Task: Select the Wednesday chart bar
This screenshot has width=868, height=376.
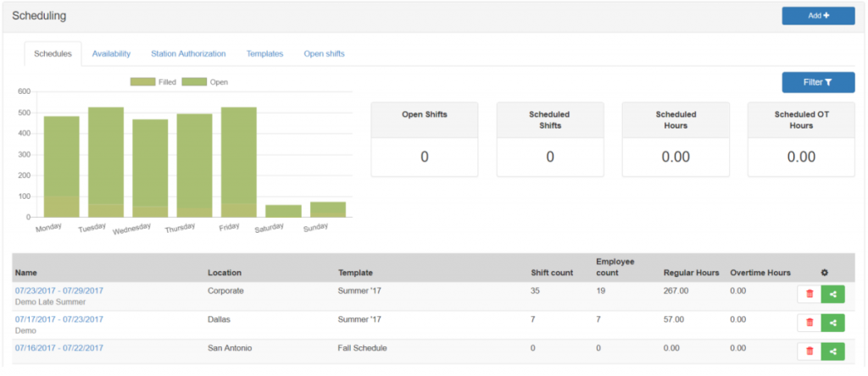Action: pos(150,168)
